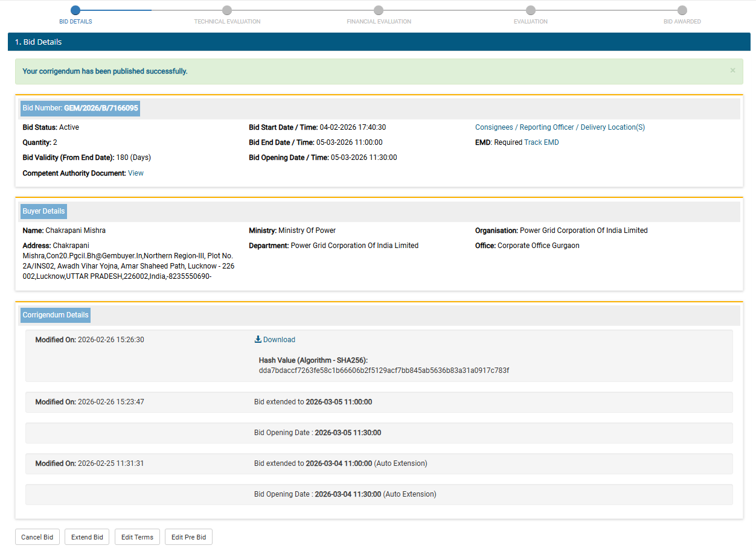756x557 pixels.
Task: Click the Evaluation step circle
Action: click(530, 10)
